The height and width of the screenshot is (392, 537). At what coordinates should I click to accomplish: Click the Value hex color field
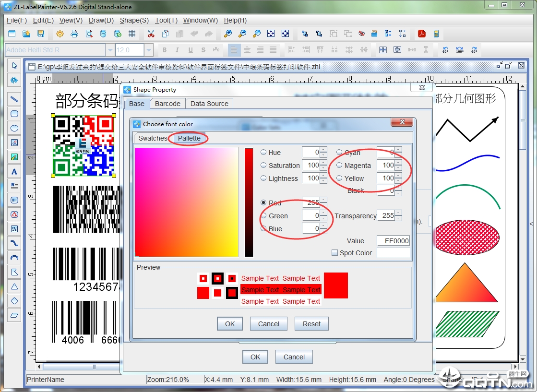tap(394, 241)
